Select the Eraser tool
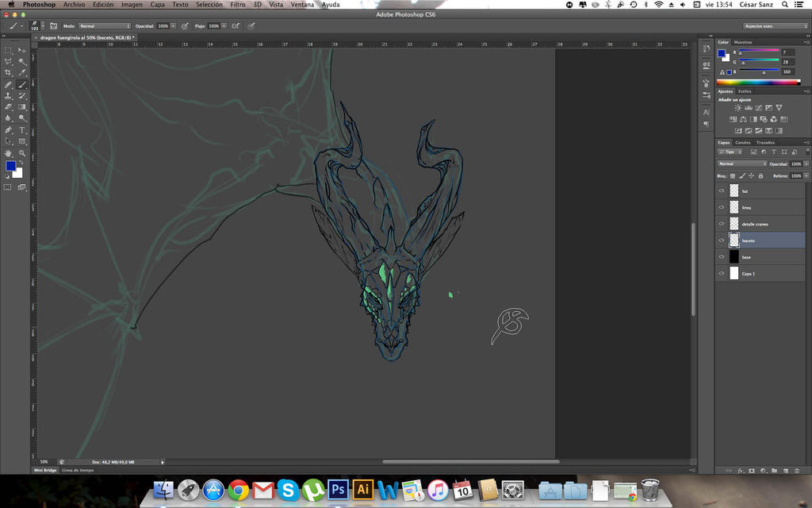Screen dimensions: 812x508 [x=8, y=107]
